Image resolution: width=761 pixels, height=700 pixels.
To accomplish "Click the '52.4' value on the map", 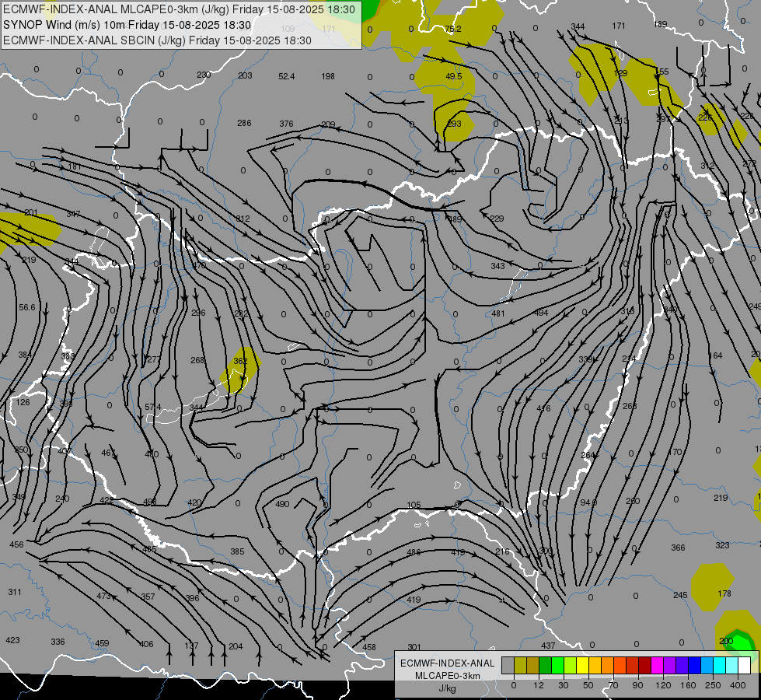I will [286, 76].
